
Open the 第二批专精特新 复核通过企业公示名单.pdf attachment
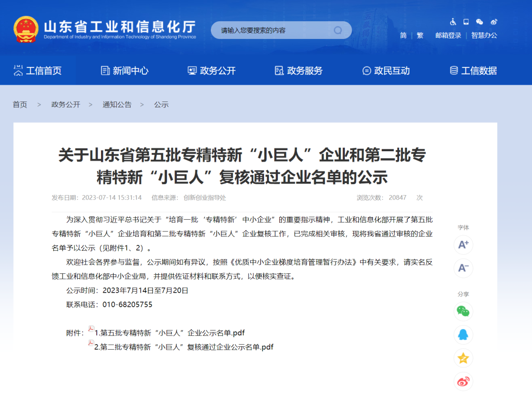183,347
